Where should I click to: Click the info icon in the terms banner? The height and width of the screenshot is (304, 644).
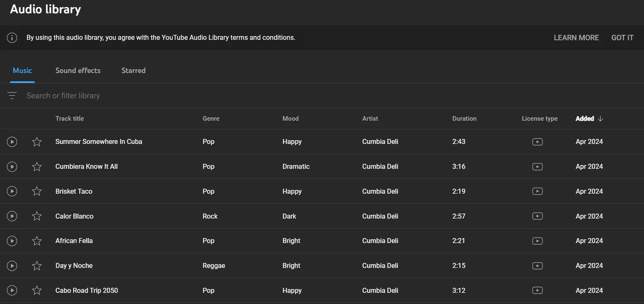click(x=12, y=38)
